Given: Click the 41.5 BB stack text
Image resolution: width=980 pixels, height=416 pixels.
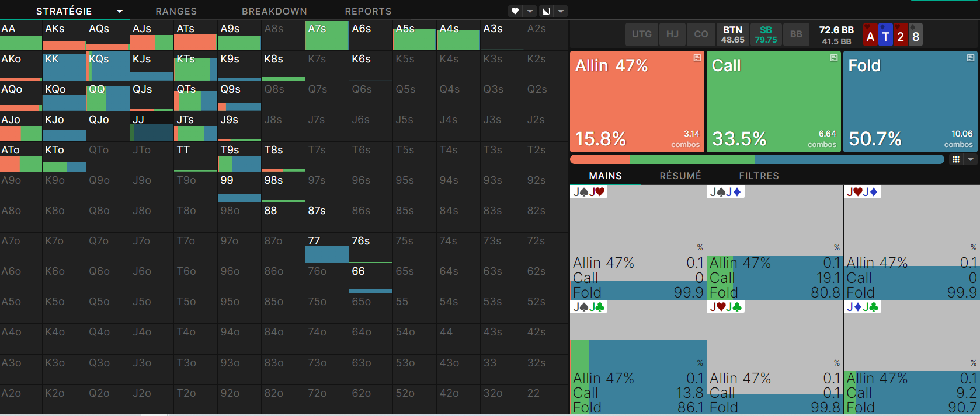Looking at the screenshot, I should [836, 41].
